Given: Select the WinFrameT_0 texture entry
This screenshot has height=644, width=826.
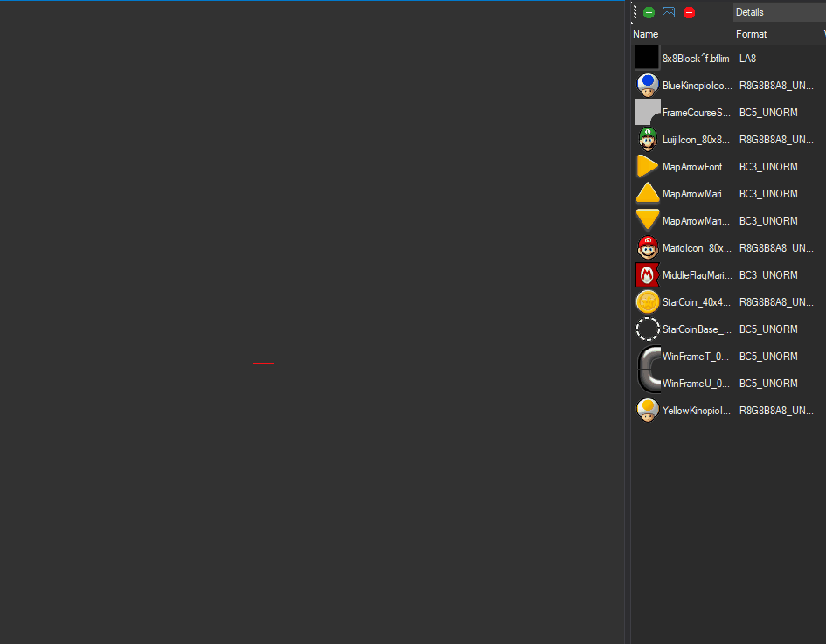Looking at the screenshot, I should (x=695, y=356).
